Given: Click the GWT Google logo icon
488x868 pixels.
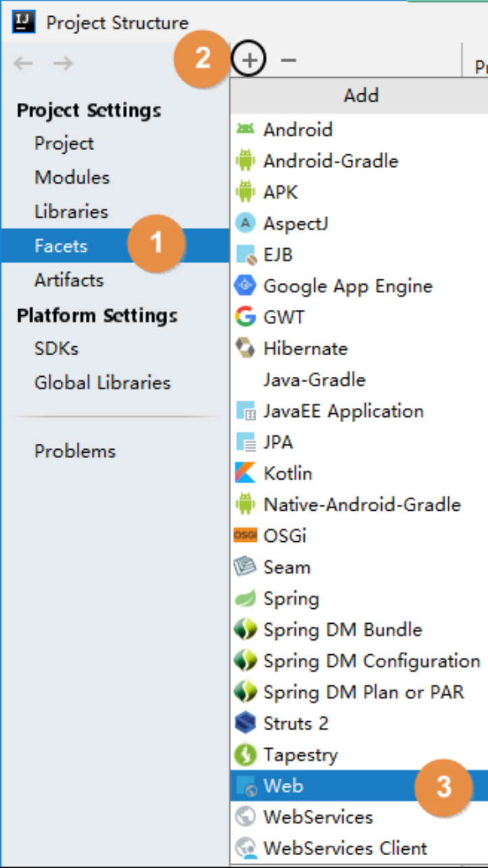Looking at the screenshot, I should (245, 317).
